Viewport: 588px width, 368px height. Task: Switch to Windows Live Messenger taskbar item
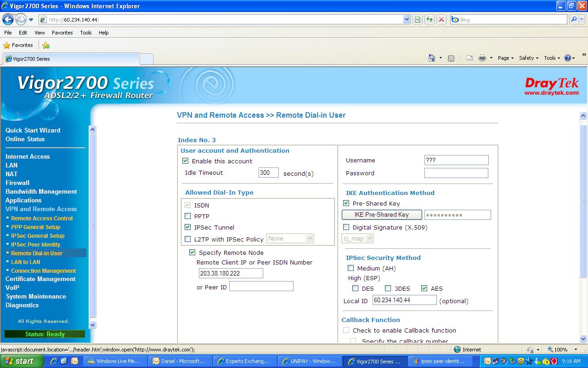tap(116, 361)
